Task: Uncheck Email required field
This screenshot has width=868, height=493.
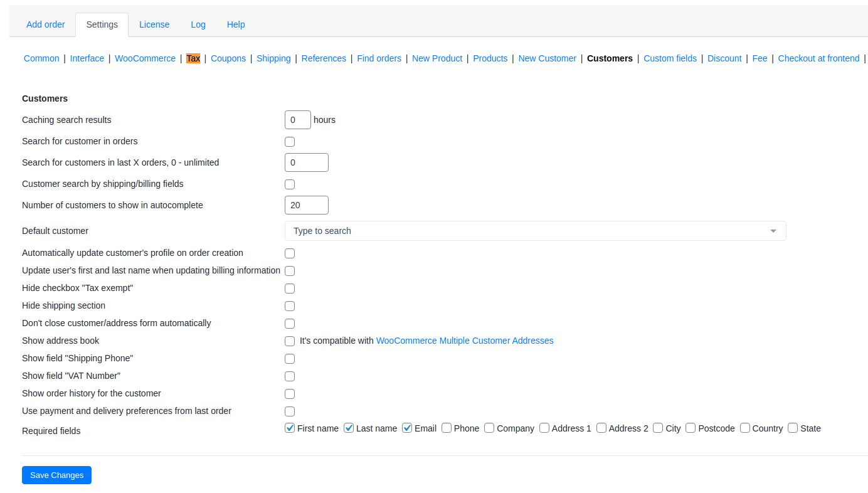Action: click(x=407, y=428)
